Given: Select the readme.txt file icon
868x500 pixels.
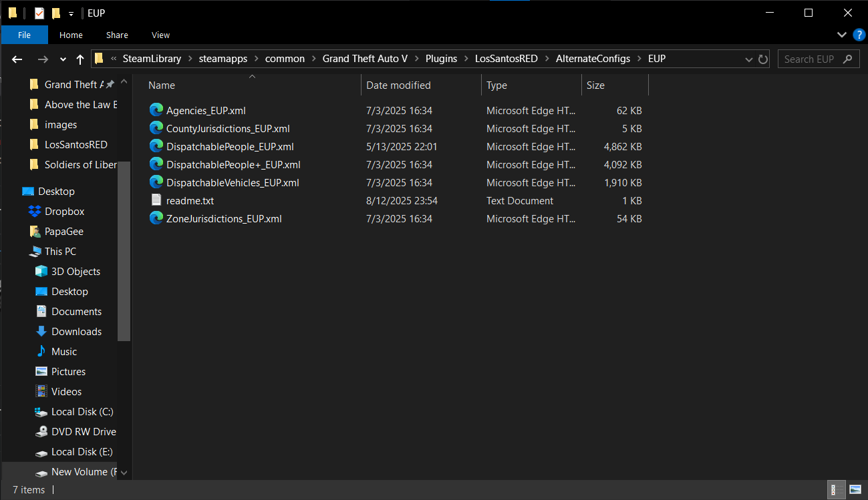Looking at the screenshot, I should click(156, 200).
